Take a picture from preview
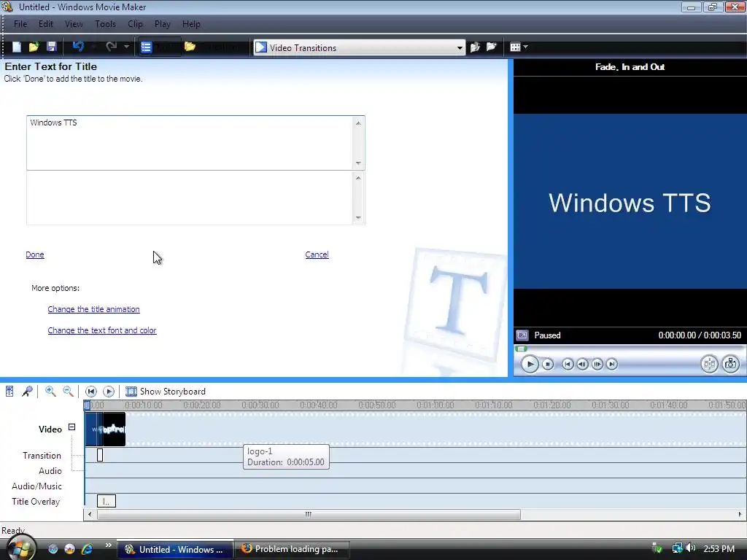This screenshot has width=747, height=560. pos(730,365)
